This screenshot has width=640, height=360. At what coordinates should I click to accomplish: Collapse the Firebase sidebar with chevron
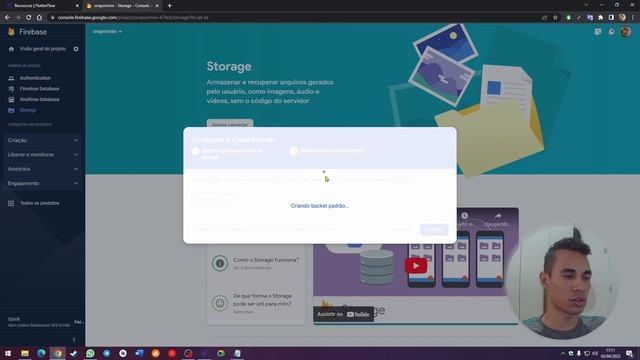click(74, 339)
